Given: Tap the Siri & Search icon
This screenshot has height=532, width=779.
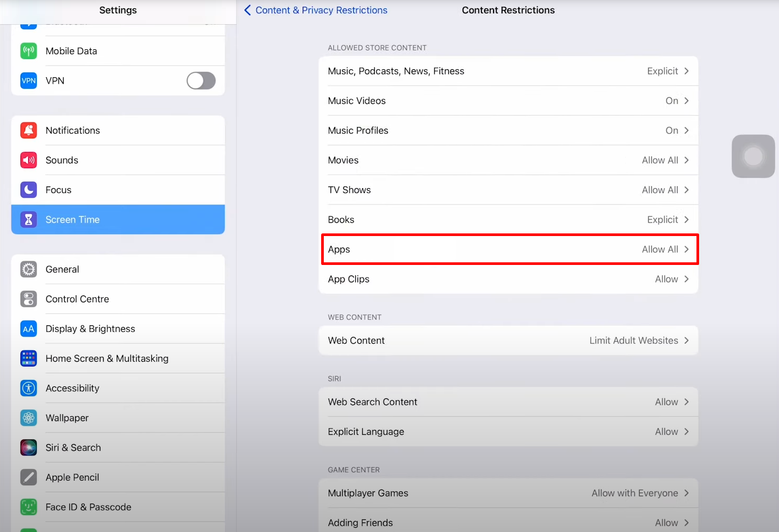Looking at the screenshot, I should [28, 447].
